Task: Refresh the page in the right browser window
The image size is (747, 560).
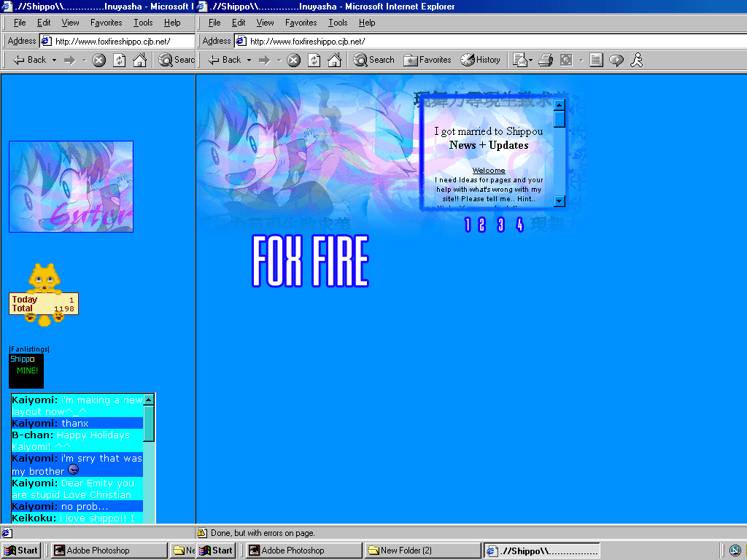Action: click(x=314, y=60)
